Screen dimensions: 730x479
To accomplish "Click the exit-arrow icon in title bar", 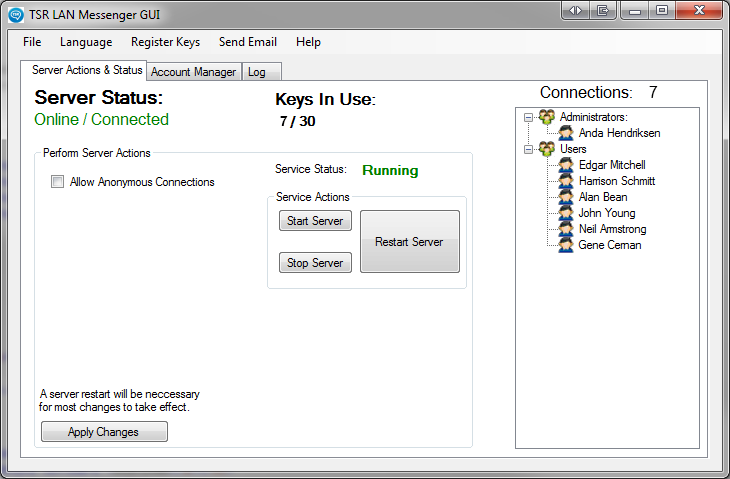I will click(602, 11).
